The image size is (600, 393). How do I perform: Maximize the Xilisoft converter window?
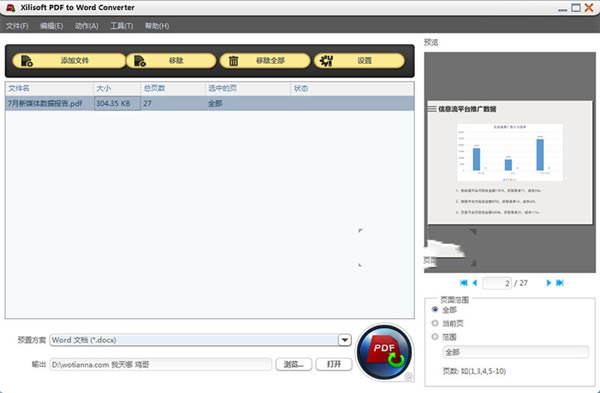point(576,8)
